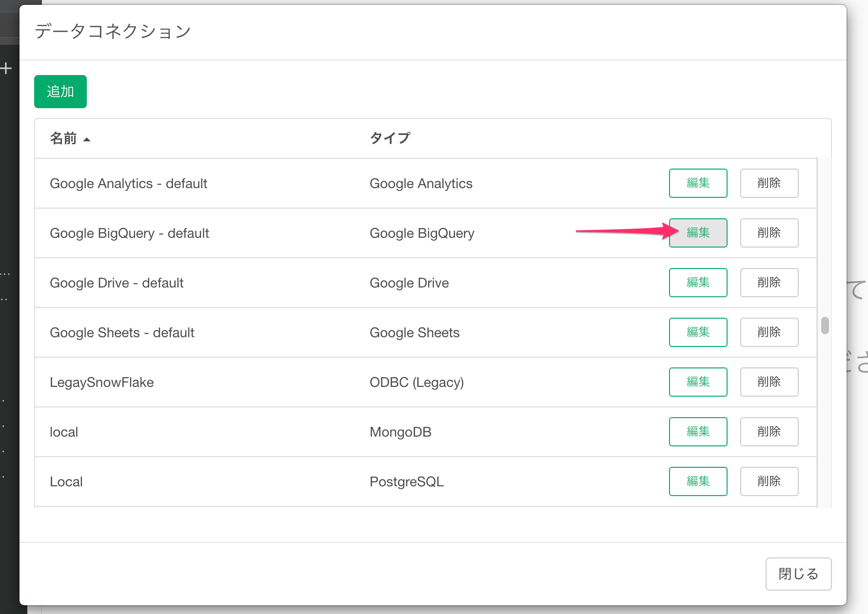Screen dimensions: 868x614
Task: Click the plus icon in the background sidebar
Action: click(x=6, y=68)
